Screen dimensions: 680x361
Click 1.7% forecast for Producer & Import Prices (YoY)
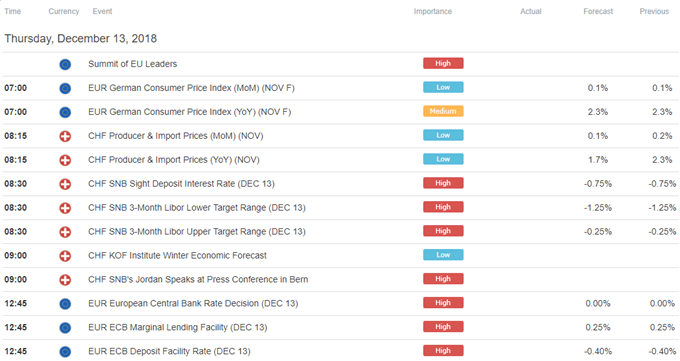click(x=598, y=160)
